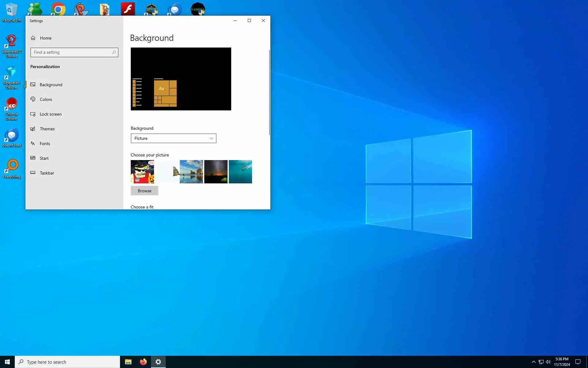Click the search magnifier icon in Settings
588x368 pixels.
tap(114, 52)
